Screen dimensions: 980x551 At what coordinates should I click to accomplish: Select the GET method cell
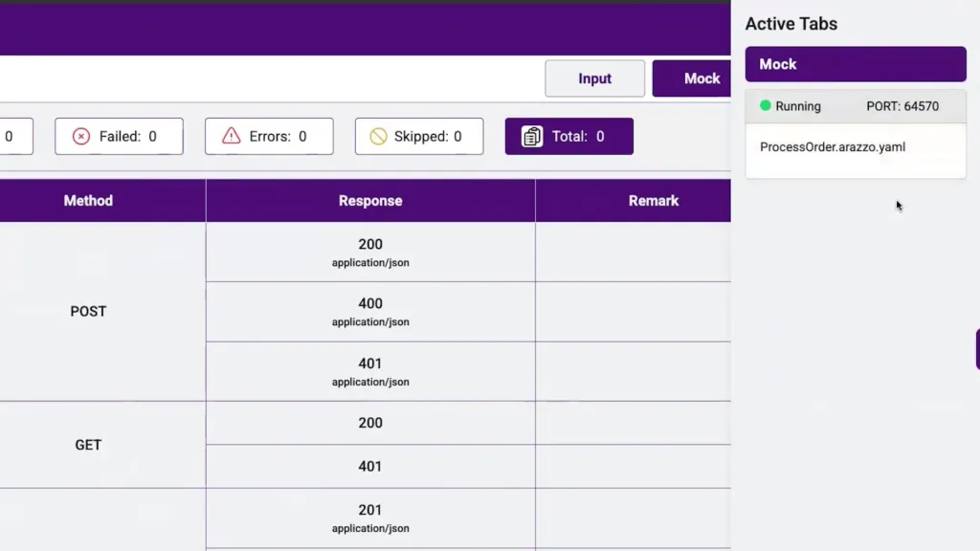click(x=88, y=445)
